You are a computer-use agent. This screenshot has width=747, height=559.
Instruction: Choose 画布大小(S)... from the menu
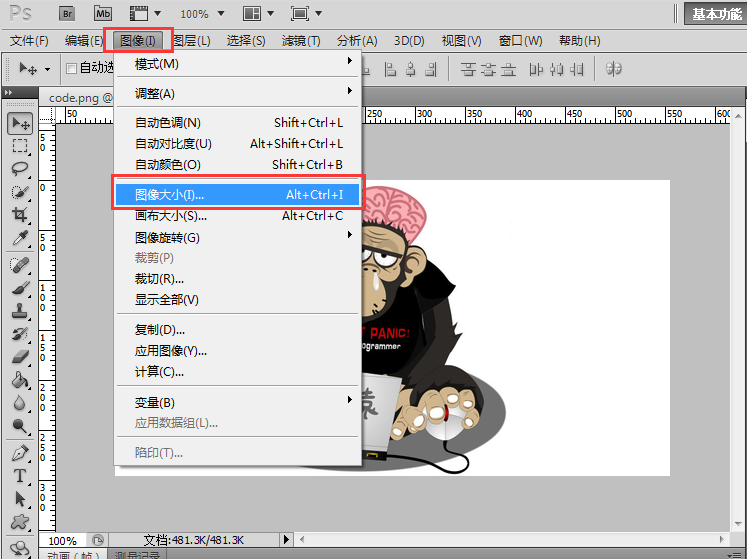237,216
